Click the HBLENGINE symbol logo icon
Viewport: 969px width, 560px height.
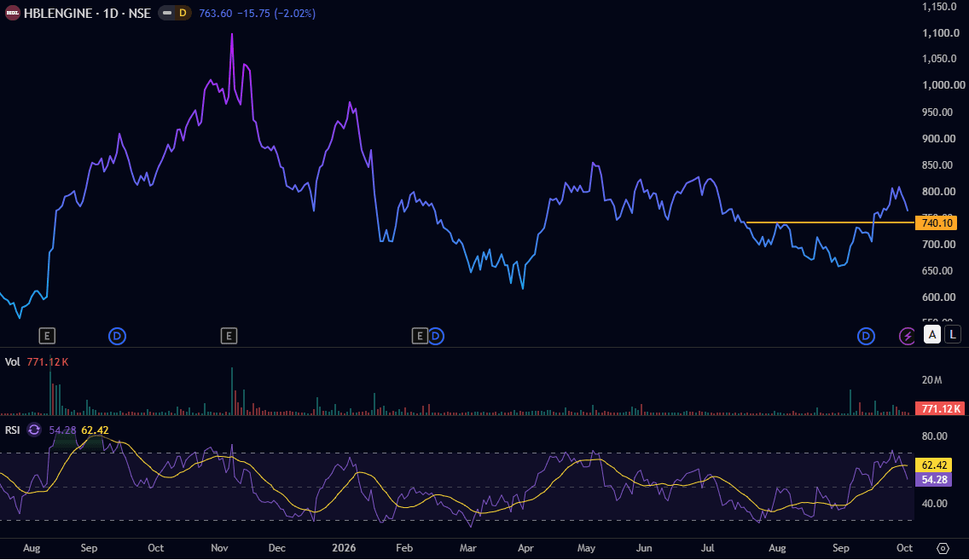pyautogui.click(x=12, y=13)
